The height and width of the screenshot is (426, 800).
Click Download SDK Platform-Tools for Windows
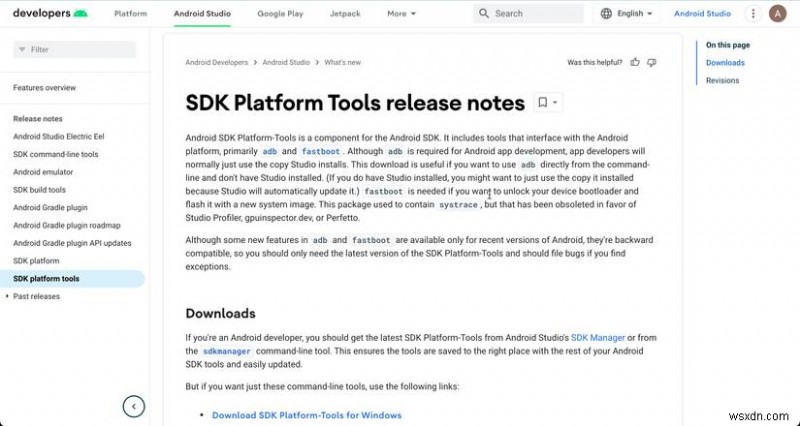307,415
